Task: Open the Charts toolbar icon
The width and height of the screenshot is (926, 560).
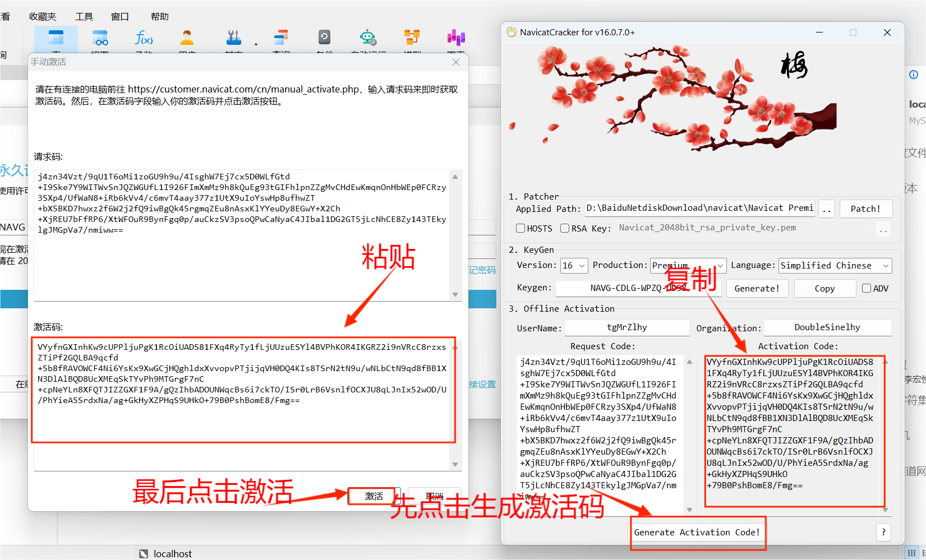Action: click(456, 38)
